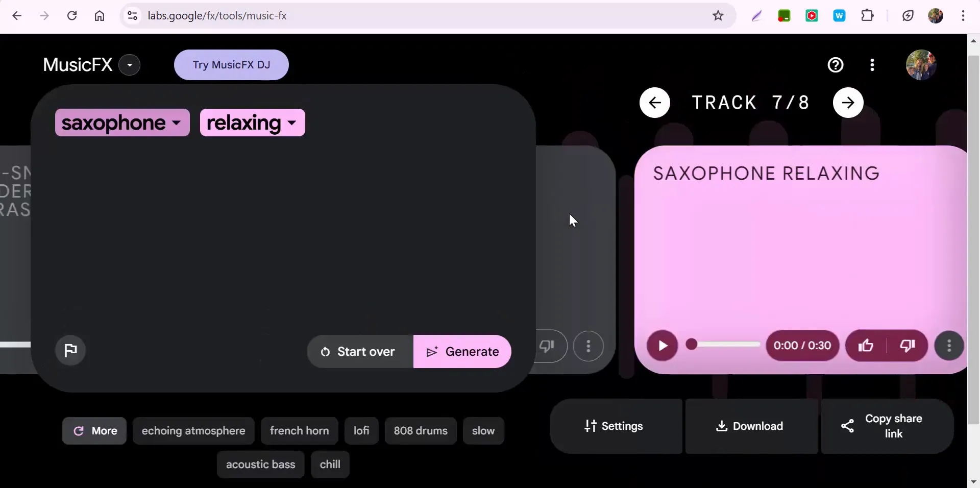Click the scrollbar up arrow
Viewport: 980px width, 488px height.
tap(973, 41)
